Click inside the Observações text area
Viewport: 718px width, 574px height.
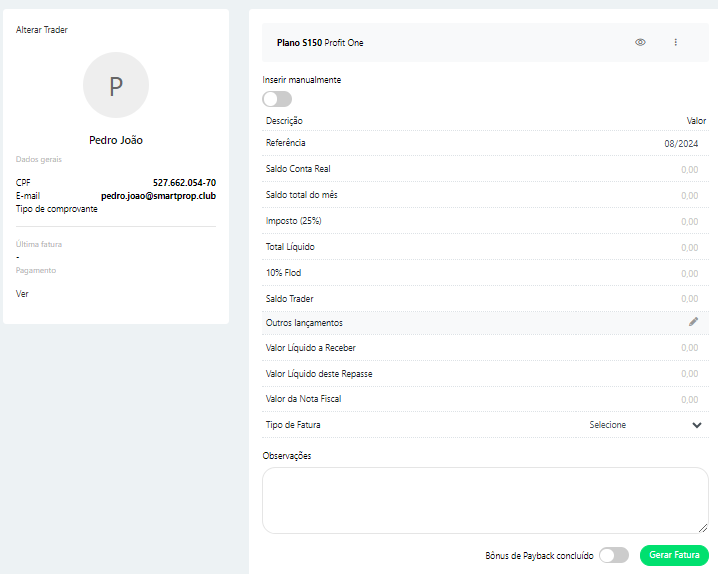point(485,500)
